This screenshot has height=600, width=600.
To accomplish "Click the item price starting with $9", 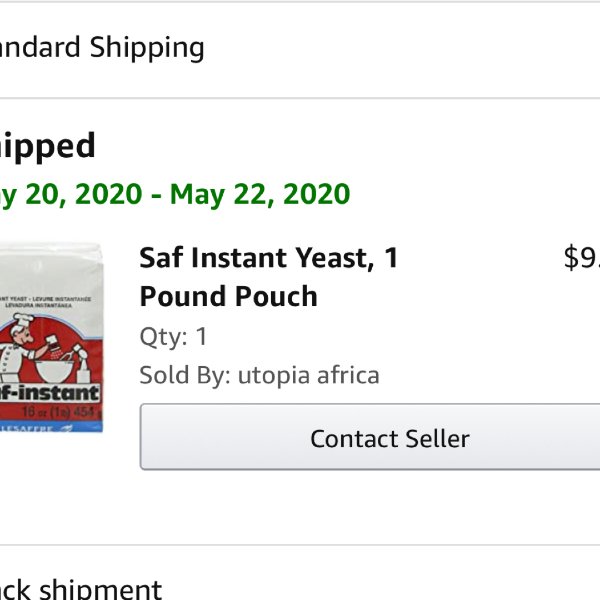I will click(582, 258).
